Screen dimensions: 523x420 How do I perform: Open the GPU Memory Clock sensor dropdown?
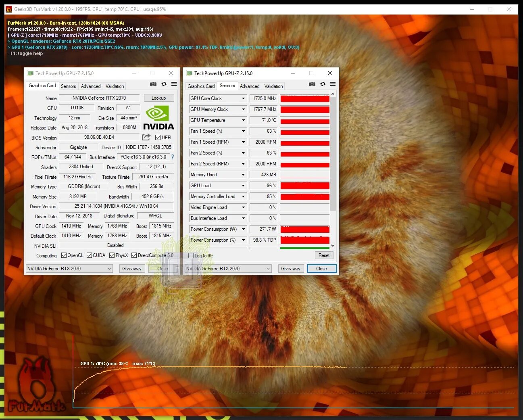coord(243,109)
